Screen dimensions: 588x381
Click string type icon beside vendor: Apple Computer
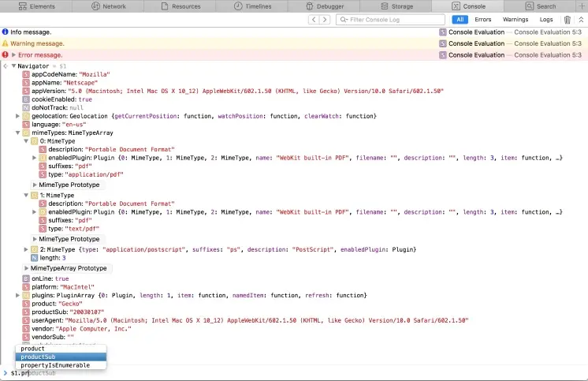tap(26, 329)
